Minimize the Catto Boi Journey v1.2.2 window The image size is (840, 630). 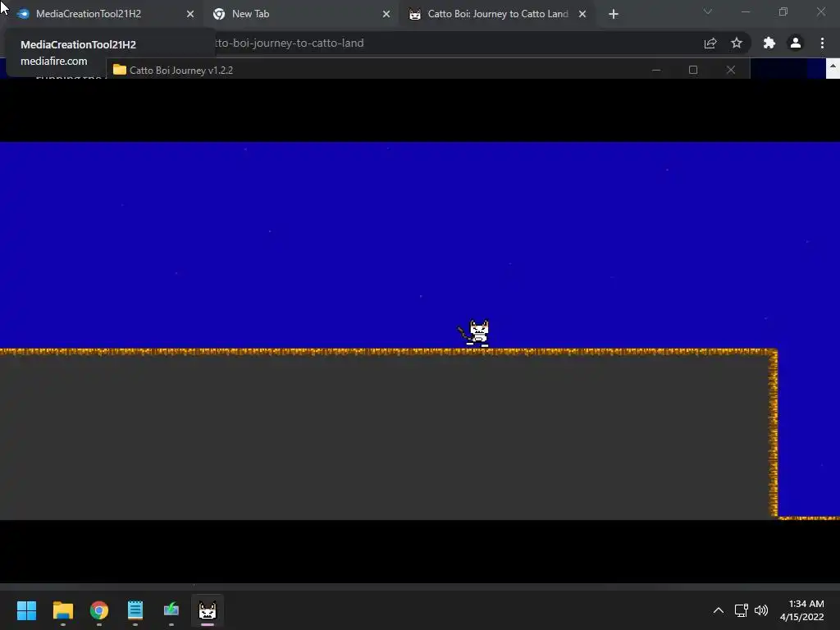click(x=656, y=70)
